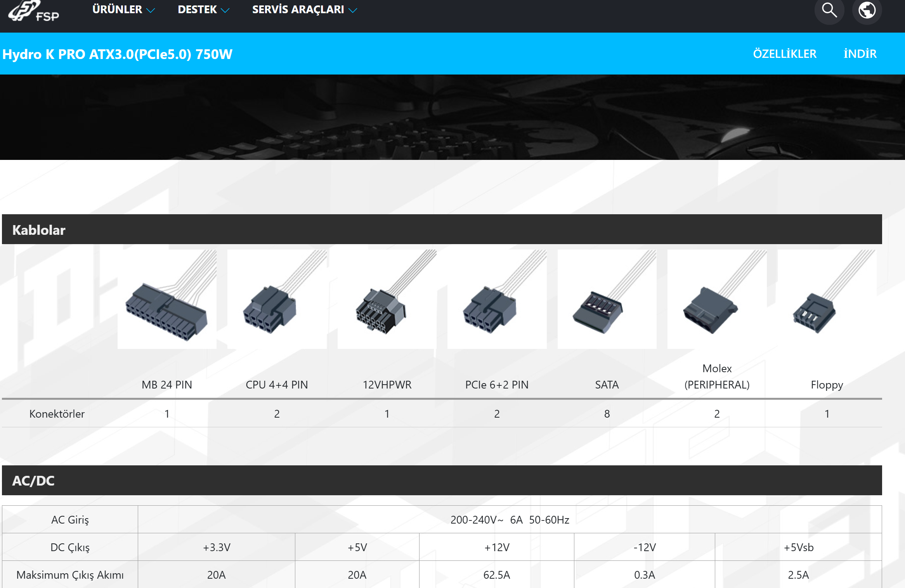The image size is (905, 588).
Task: Click the 200-240V~ 6A 50-60Hz value
Action: [x=510, y=520]
